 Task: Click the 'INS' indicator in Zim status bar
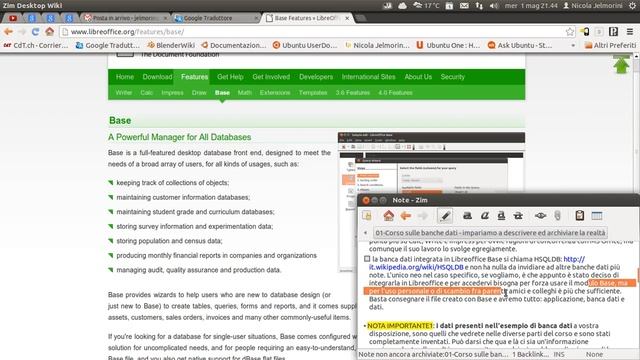tap(559, 354)
